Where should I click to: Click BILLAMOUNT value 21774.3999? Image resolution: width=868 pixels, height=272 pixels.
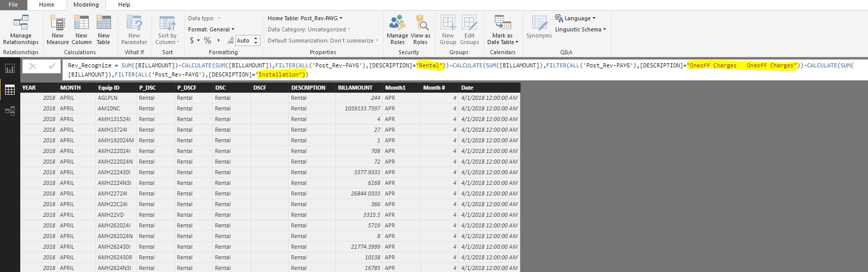point(359,247)
